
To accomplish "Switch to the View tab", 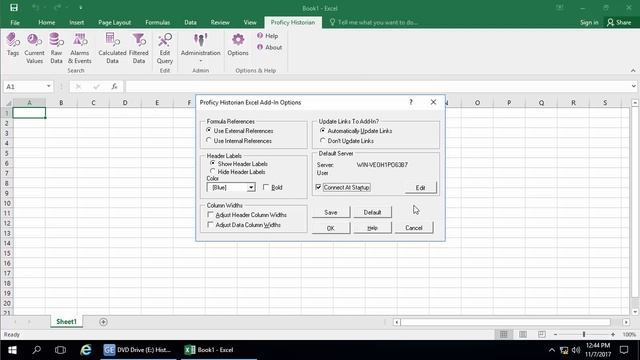I will 250,22.
